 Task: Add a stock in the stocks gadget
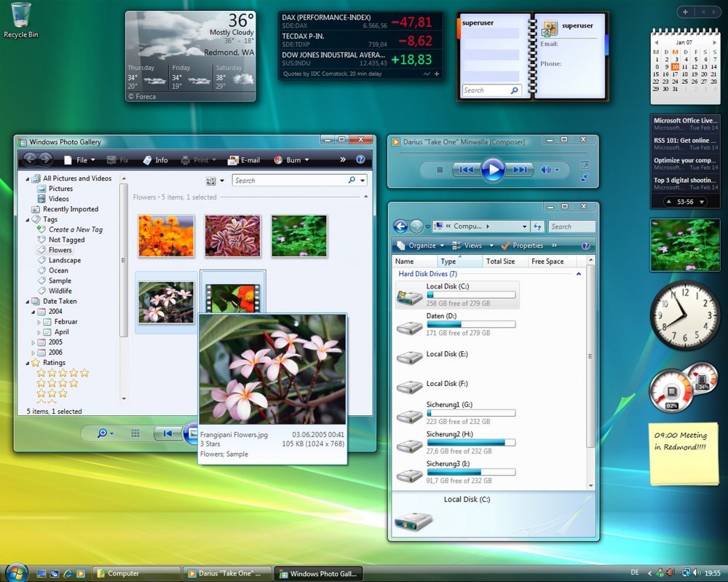click(x=437, y=74)
